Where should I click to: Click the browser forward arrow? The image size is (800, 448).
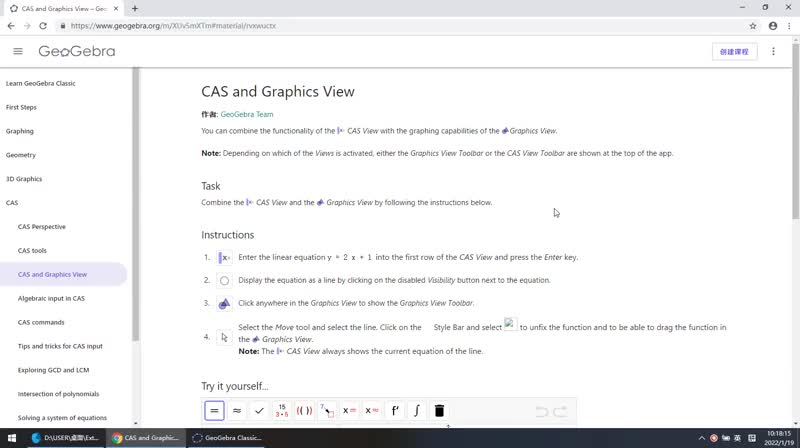coord(27,26)
